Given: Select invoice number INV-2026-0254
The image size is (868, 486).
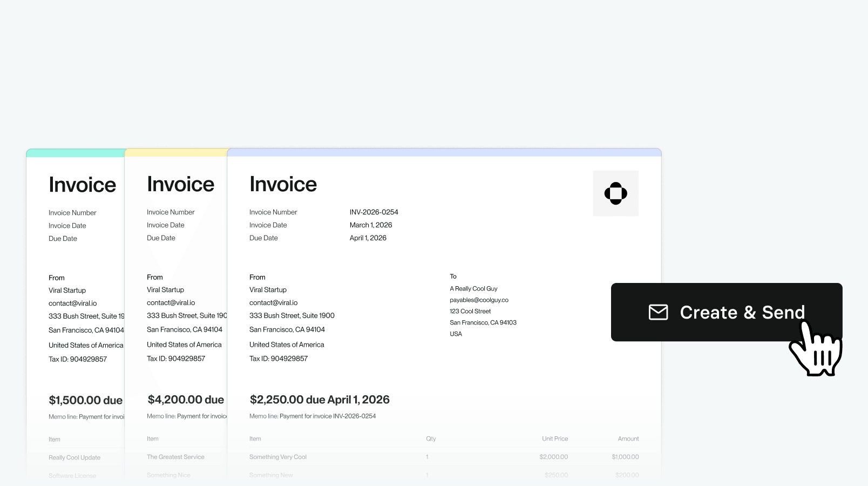Looking at the screenshot, I should (374, 212).
